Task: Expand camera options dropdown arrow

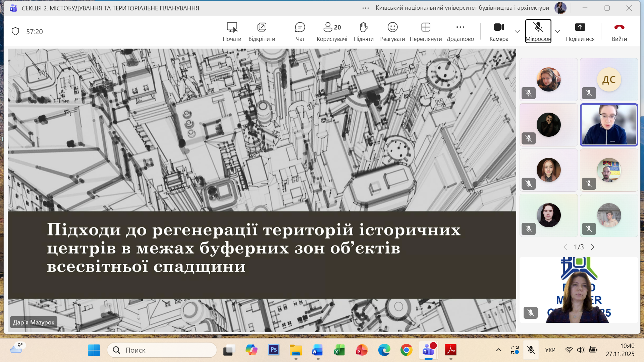Action: [x=517, y=32]
